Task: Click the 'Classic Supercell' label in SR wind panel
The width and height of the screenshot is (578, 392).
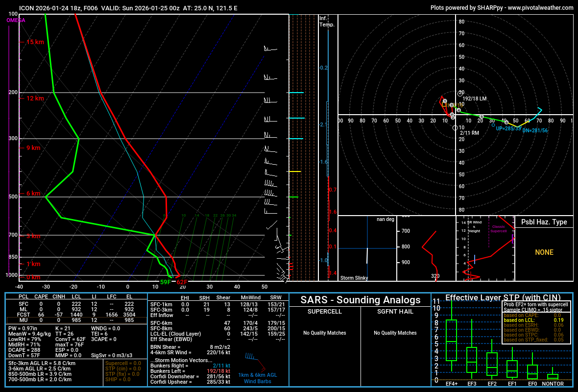Action: [498, 229]
